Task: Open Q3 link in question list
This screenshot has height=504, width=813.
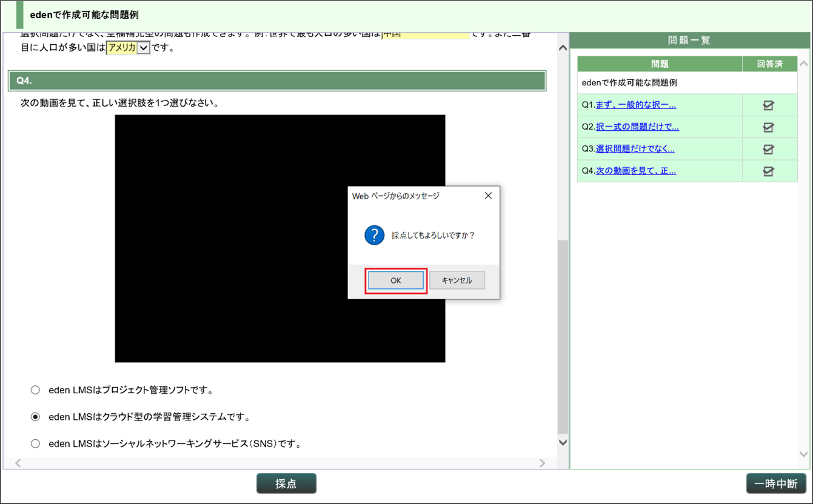Action: (x=635, y=148)
